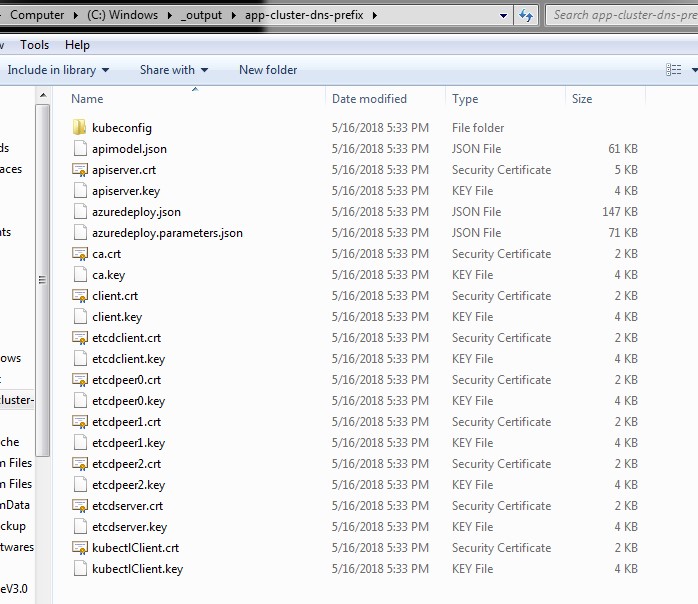Screen dimensions: 698x604
Task: Click the New folder button
Action: pyautogui.click(x=268, y=70)
